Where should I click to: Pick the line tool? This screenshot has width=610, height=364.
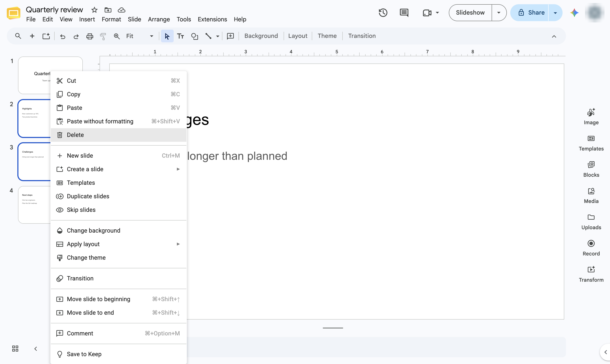pos(208,36)
